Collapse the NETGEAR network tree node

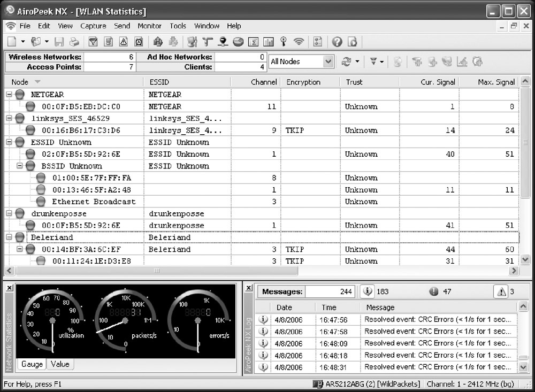(x=9, y=95)
